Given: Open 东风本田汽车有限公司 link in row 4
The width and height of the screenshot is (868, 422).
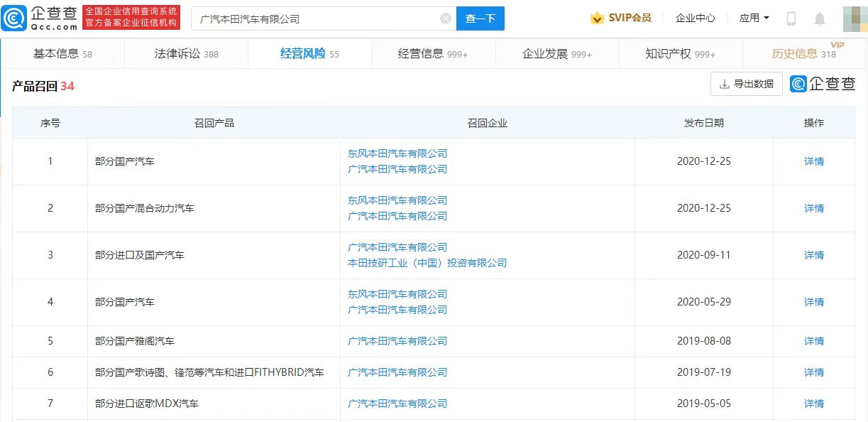Looking at the screenshot, I should pyautogui.click(x=397, y=294).
